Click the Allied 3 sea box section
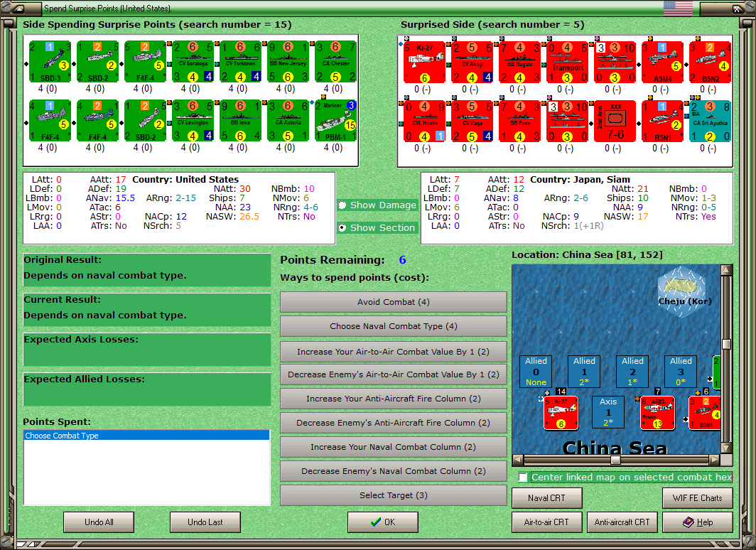Screen dimensions: 756x550 [x=681, y=371]
